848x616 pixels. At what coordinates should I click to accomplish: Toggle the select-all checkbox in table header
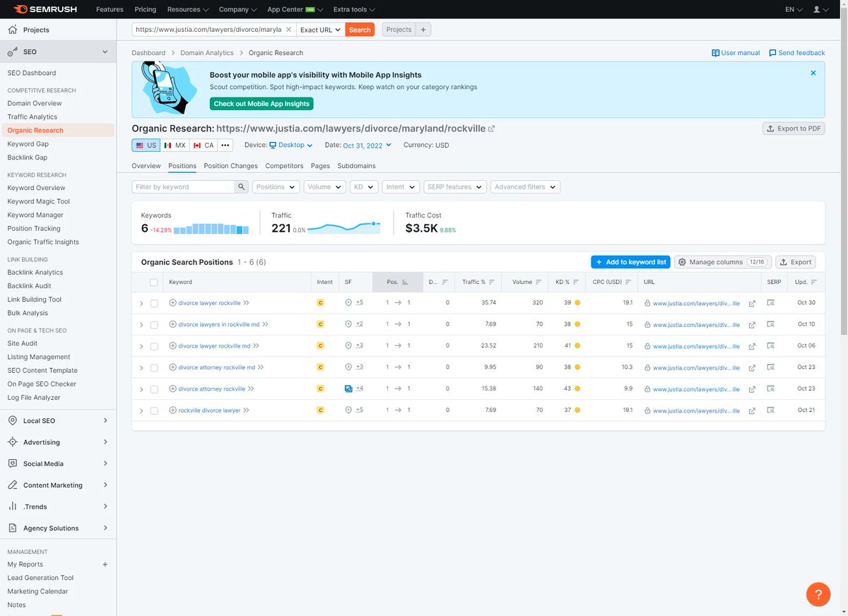point(154,282)
